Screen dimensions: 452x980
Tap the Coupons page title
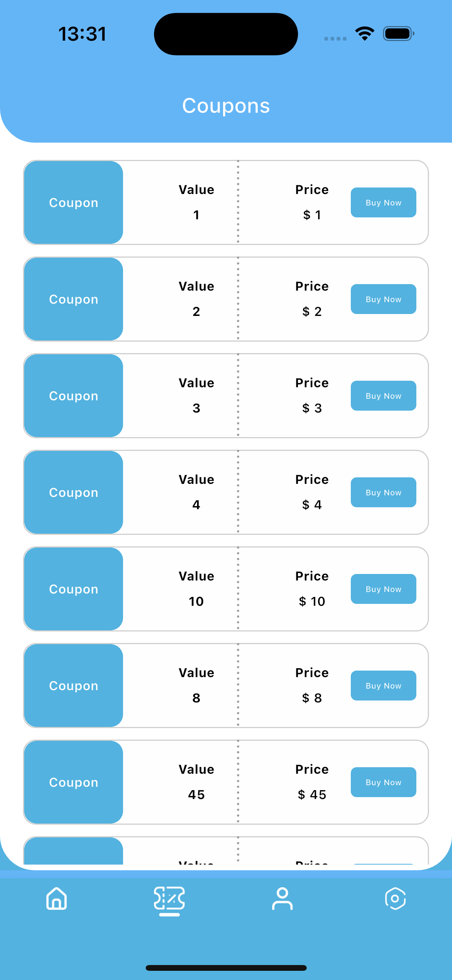tap(226, 106)
